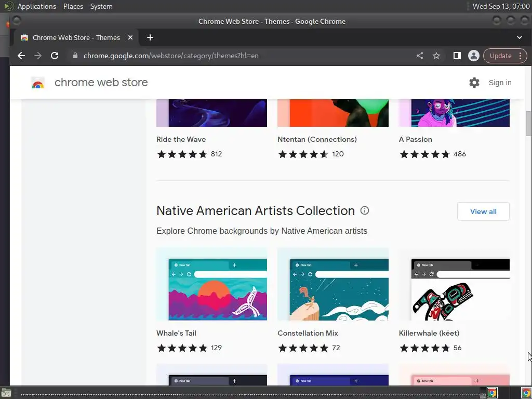Image resolution: width=532 pixels, height=399 pixels.
Task: Click the A Passion preview image
Action: click(x=454, y=113)
